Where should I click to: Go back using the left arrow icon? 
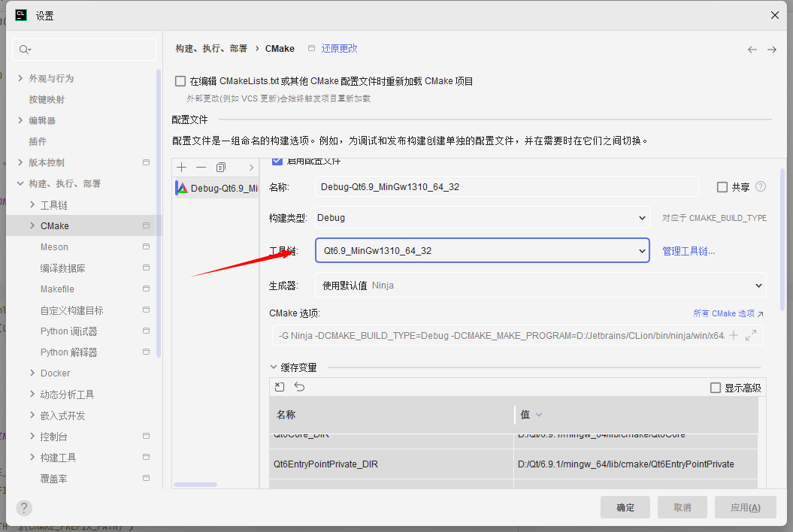click(752, 50)
